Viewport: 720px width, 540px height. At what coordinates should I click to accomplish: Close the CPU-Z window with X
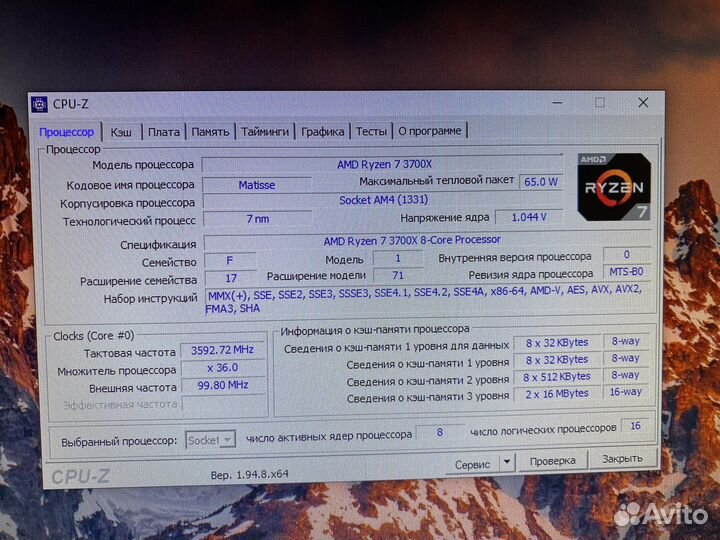tap(643, 102)
